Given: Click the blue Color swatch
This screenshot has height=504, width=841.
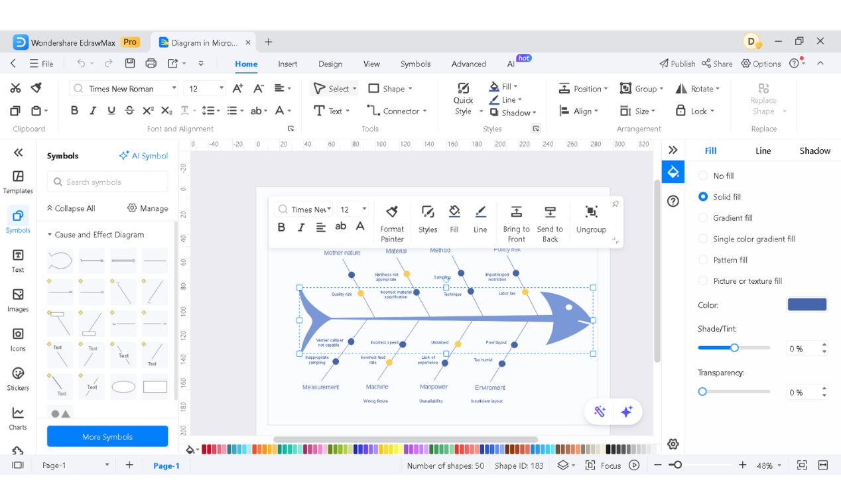Looking at the screenshot, I should click(x=807, y=304).
